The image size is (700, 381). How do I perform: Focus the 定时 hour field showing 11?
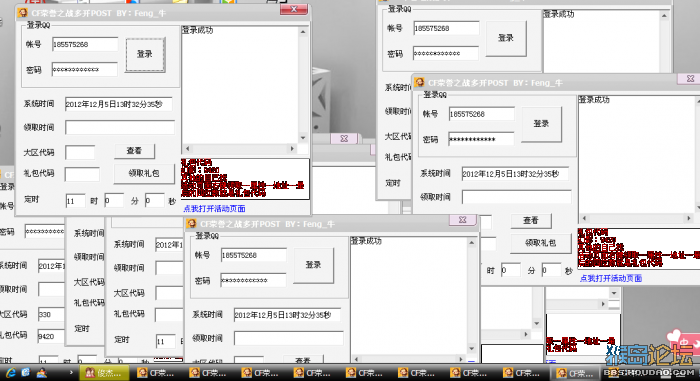[x=75, y=201]
